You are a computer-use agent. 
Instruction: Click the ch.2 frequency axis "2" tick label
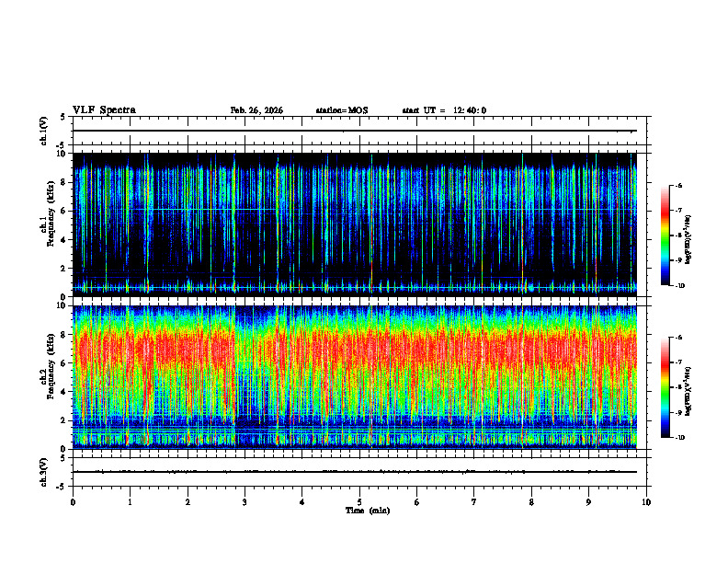tap(64, 420)
